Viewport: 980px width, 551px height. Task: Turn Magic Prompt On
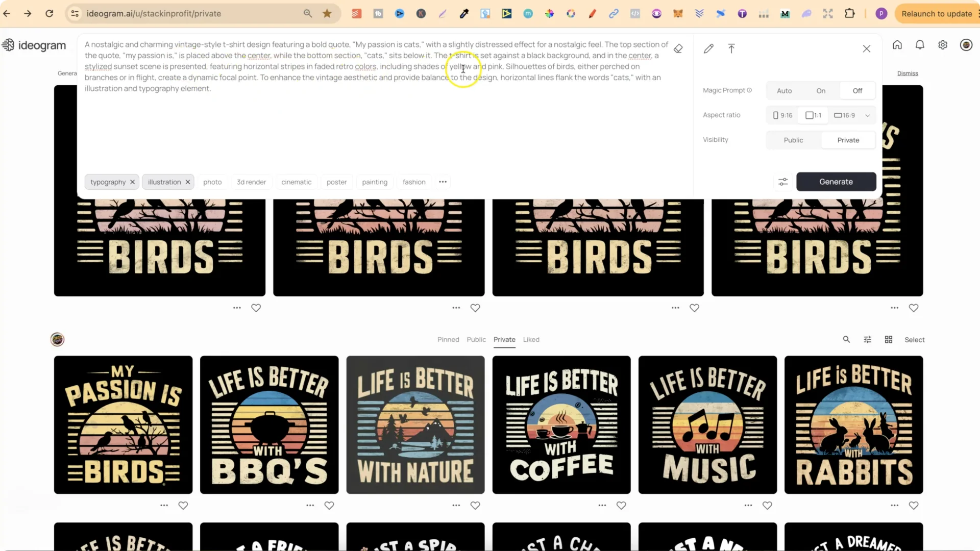(821, 91)
